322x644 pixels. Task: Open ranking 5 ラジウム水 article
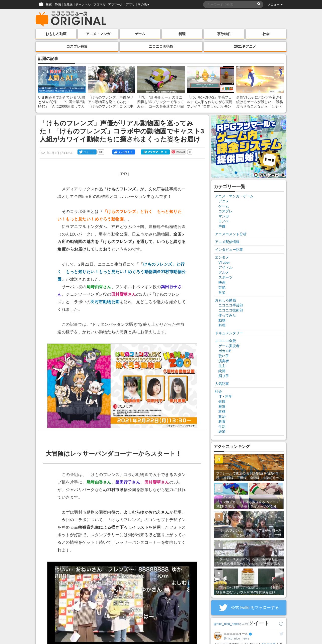tap(249, 582)
